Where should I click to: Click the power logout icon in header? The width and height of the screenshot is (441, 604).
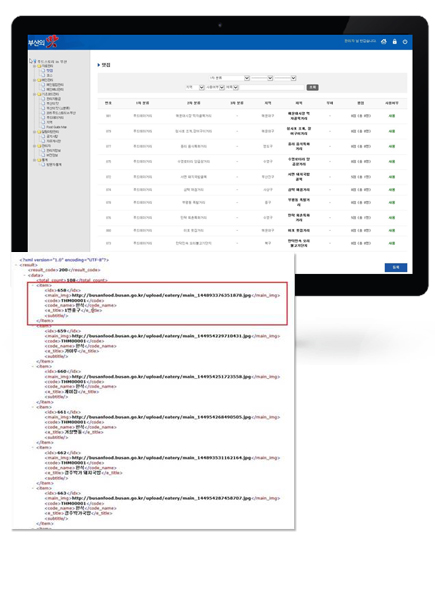[x=405, y=42]
